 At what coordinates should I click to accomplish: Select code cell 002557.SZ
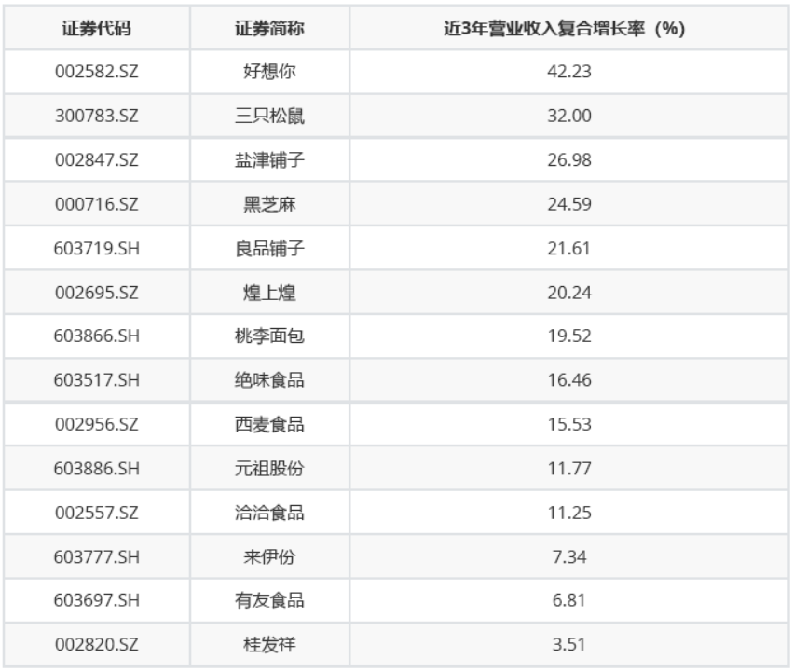(97, 513)
